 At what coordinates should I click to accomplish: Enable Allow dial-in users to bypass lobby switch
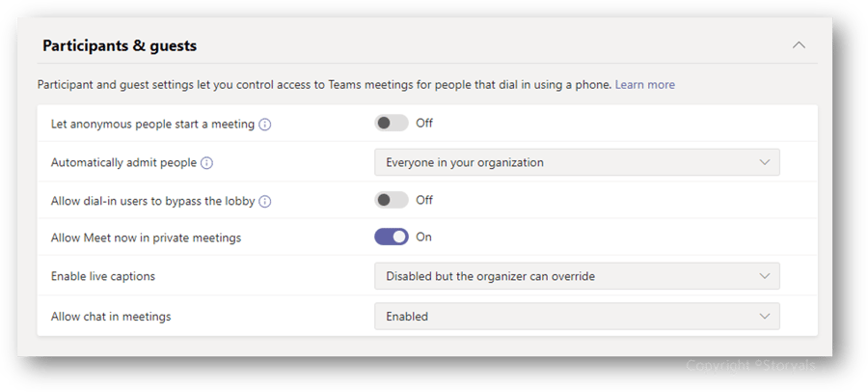coord(392,200)
